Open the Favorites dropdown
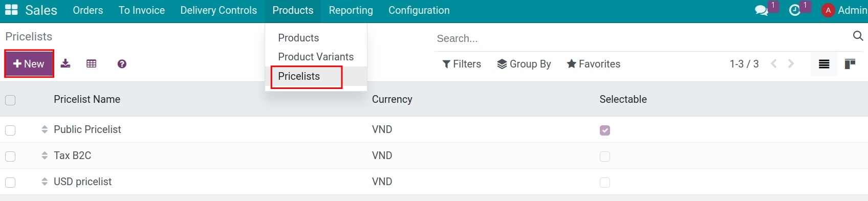This screenshot has height=201, width=868. (594, 64)
